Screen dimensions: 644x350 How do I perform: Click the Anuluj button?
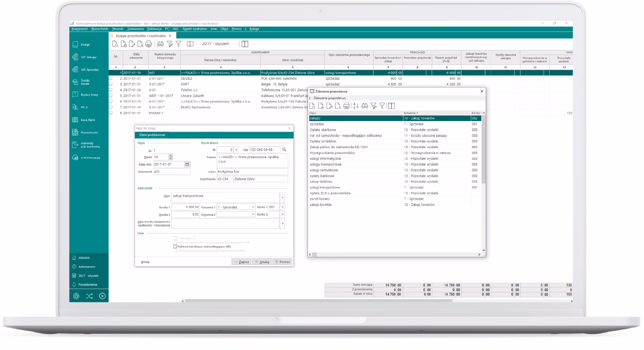tap(262, 262)
